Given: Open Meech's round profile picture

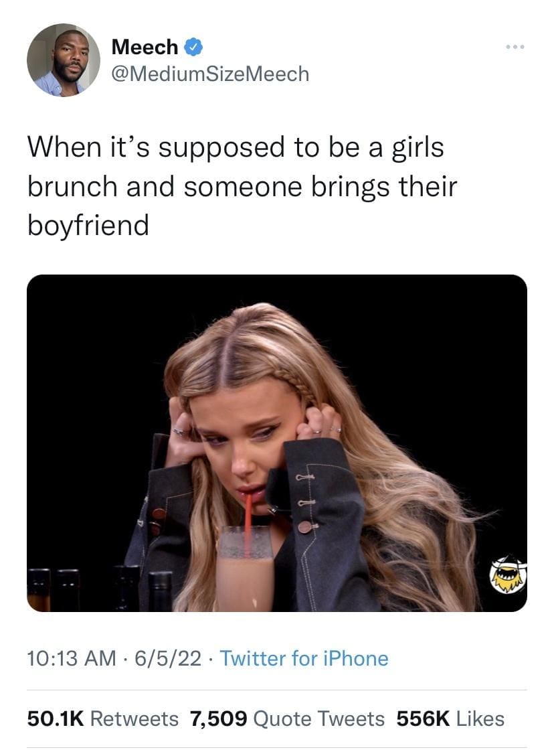Looking at the screenshot, I should click(x=63, y=60).
